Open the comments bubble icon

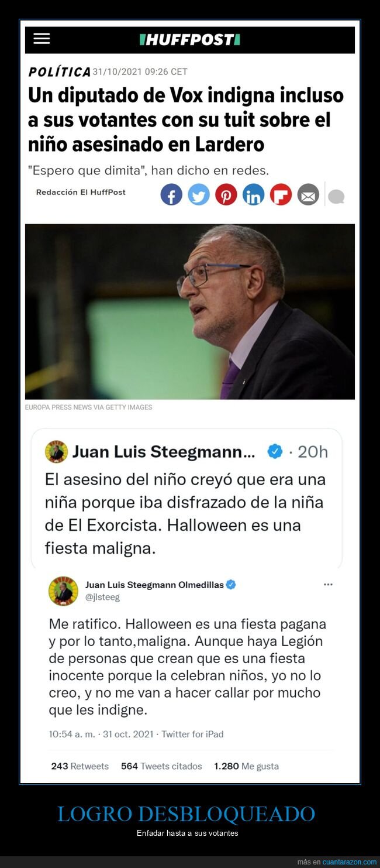coord(336,197)
